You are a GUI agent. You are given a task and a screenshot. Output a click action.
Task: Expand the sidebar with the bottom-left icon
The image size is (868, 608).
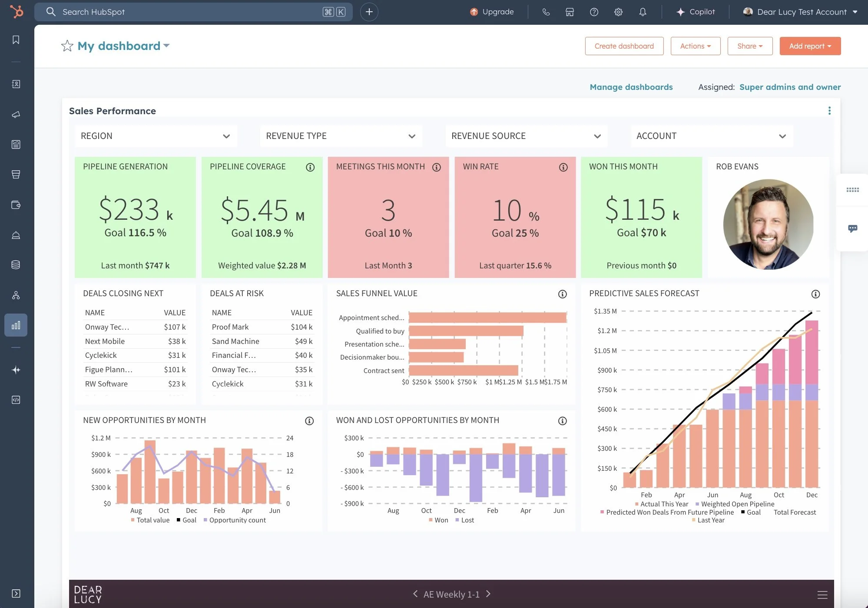[x=16, y=594]
